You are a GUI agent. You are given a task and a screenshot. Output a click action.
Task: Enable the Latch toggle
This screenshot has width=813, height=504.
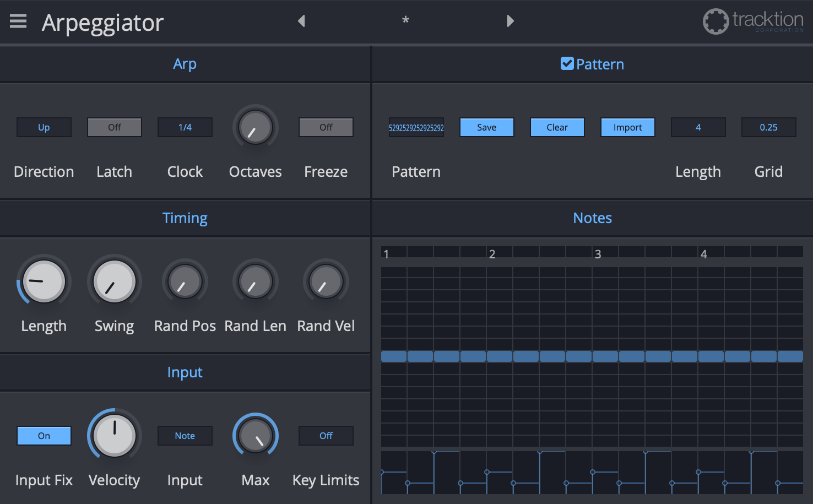tap(114, 127)
